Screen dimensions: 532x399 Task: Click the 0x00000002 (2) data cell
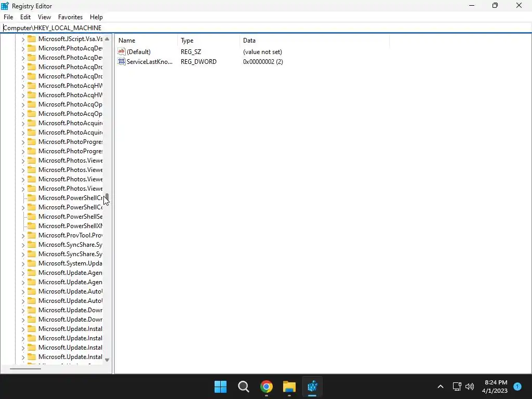[x=263, y=62]
